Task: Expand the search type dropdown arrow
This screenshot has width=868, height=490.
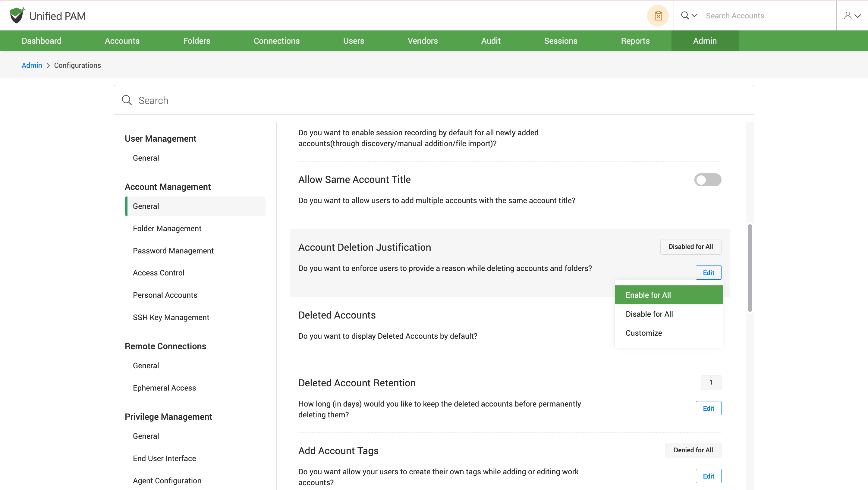Action: tap(694, 15)
